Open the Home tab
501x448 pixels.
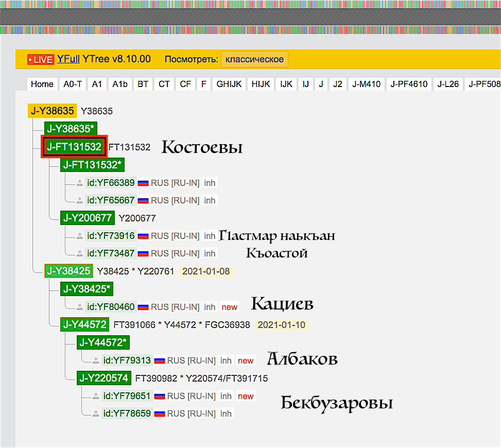coord(42,84)
